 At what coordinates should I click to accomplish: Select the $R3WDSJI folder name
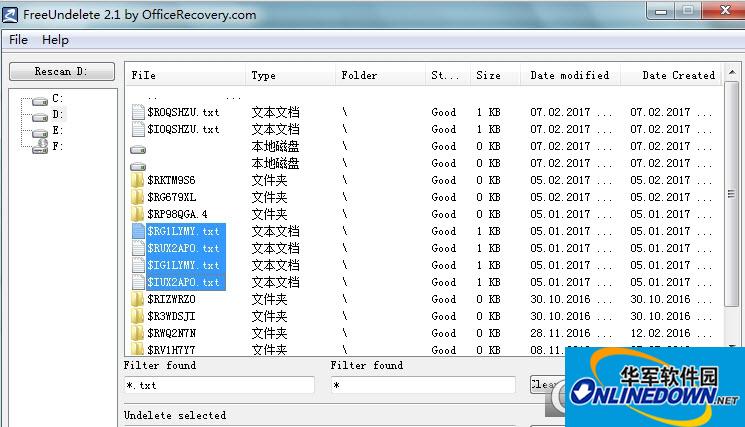[171, 316]
